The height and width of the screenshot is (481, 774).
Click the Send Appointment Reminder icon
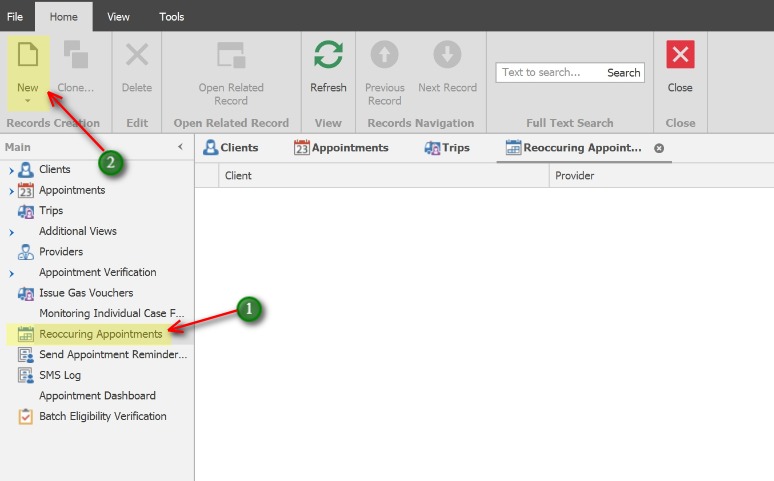[26, 355]
